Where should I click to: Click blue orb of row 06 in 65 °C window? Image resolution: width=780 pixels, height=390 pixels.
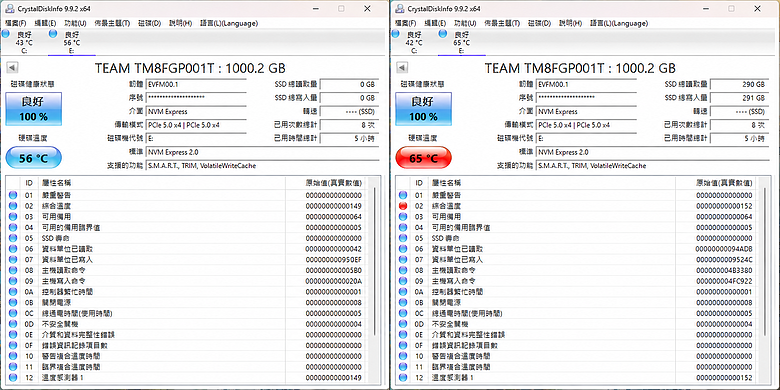403,249
